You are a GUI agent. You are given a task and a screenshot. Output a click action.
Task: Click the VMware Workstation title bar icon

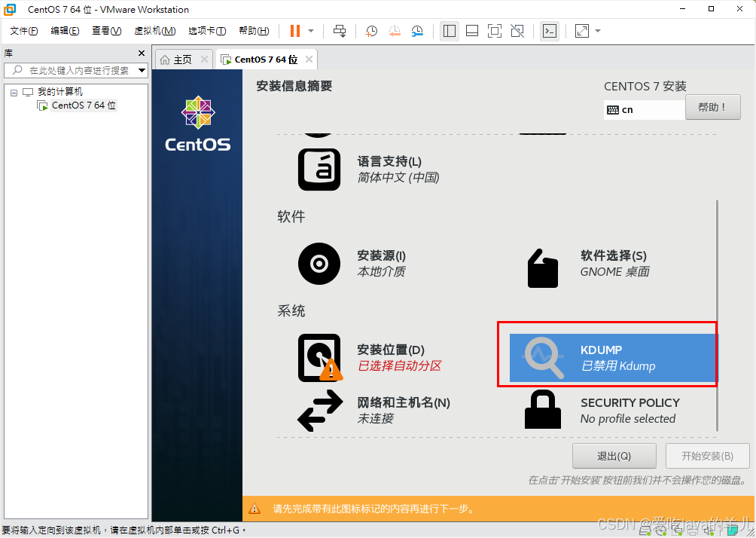coord(10,9)
